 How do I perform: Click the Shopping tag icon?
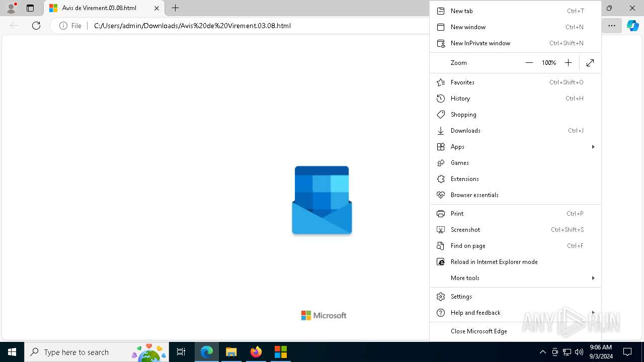441,115
